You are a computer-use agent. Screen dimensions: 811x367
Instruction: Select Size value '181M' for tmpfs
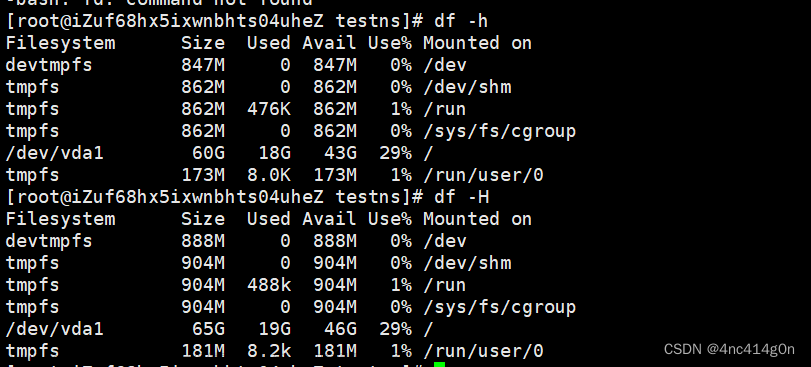coord(203,351)
